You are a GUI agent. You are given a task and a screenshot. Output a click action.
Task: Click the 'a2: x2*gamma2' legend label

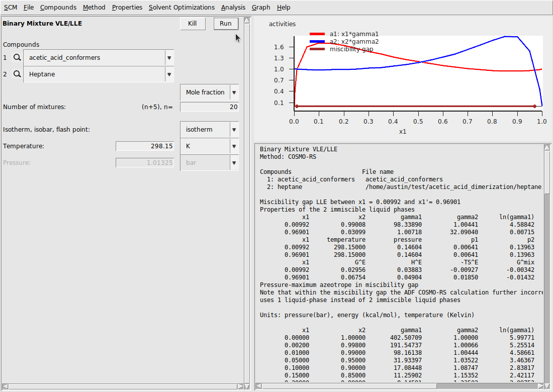[x=354, y=42]
